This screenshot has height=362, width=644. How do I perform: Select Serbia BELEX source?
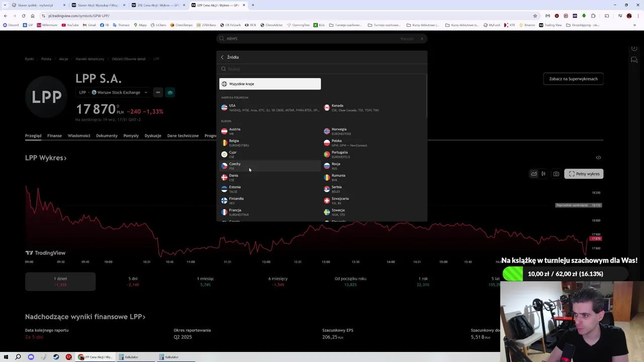pyautogui.click(x=373, y=189)
